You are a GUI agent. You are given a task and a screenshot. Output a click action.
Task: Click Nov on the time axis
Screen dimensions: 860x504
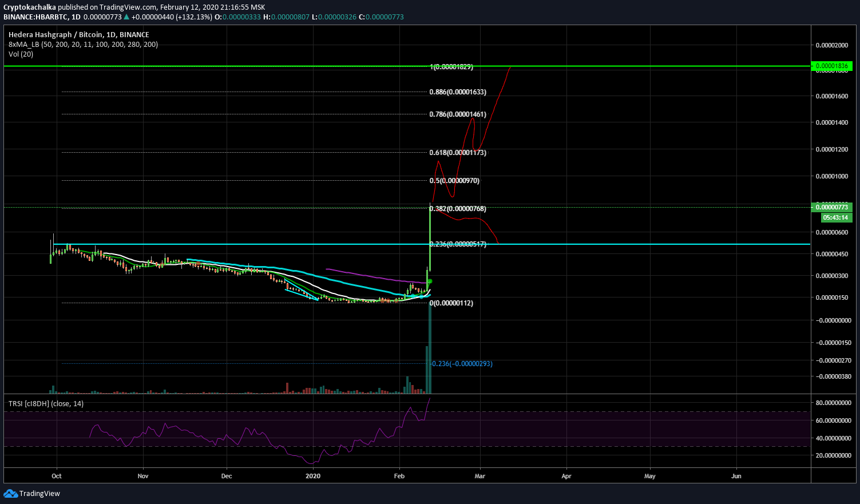[x=143, y=476]
